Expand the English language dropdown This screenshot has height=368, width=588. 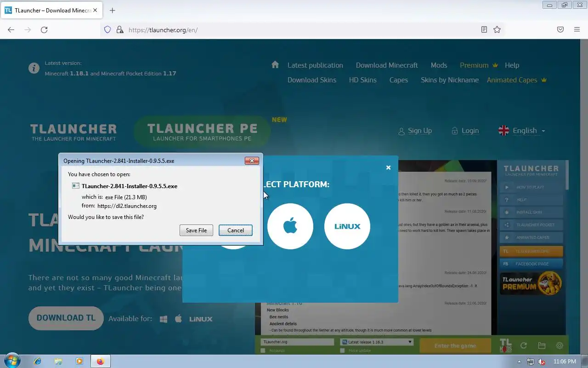[522, 131]
